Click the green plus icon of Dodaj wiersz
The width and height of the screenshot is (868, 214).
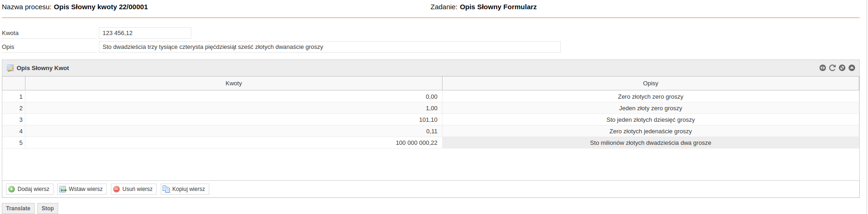[x=12, y=189]
